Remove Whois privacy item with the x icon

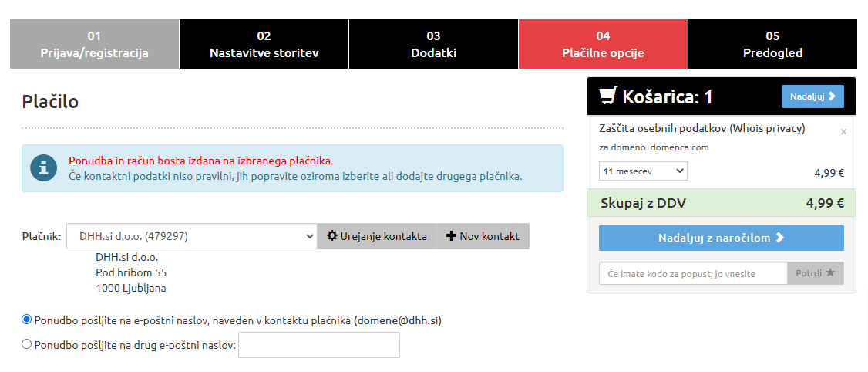tap(843, 132)
